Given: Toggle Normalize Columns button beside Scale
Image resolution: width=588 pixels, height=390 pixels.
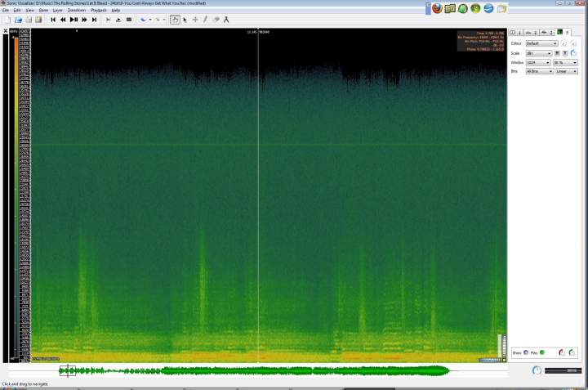Looking at the screenshot, I should (x=557, y=53).
